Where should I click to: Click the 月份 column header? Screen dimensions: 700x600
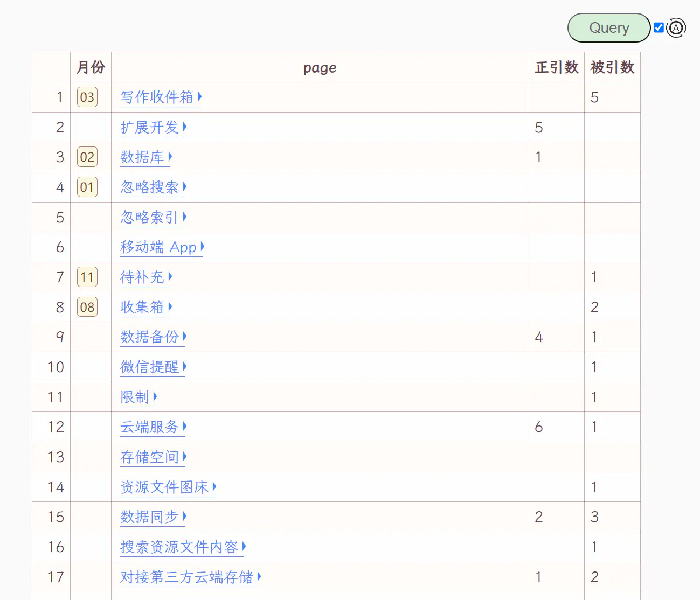coord(91,67)
